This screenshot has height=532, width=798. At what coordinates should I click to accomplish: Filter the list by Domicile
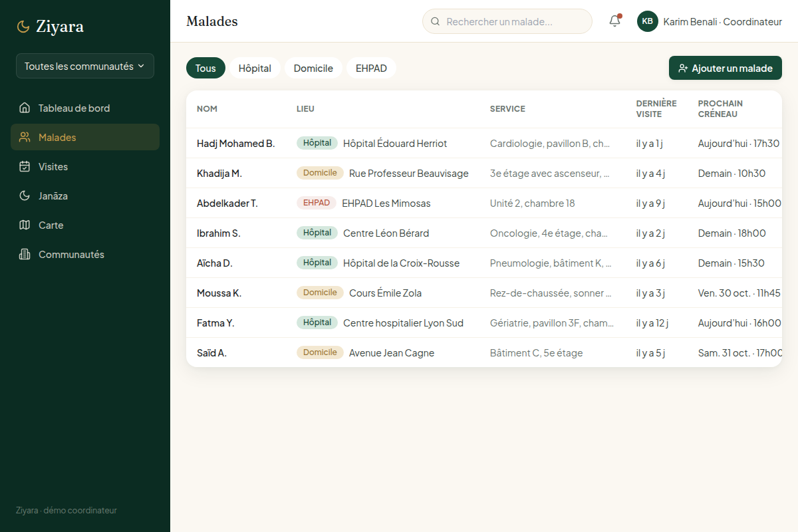coord(313,68)
